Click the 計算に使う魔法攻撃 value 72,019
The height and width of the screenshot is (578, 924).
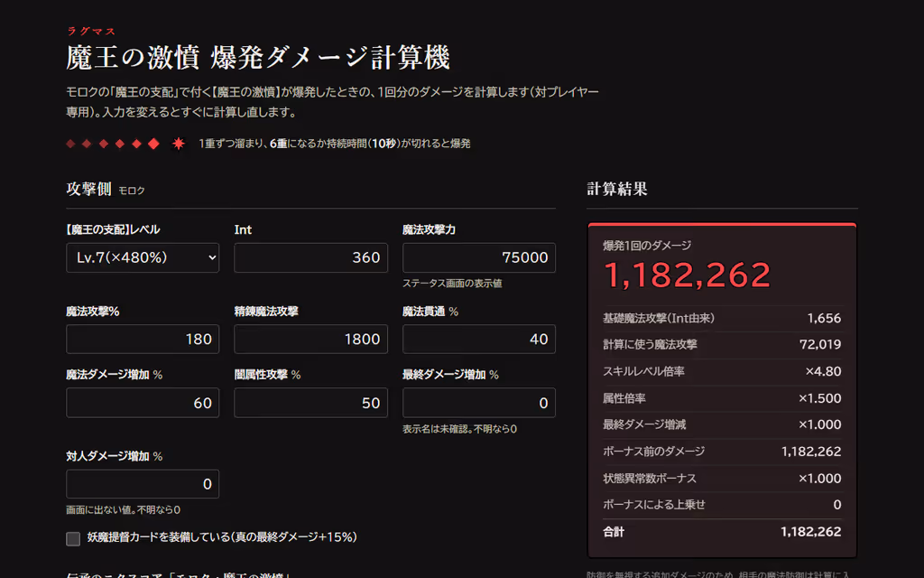(820, 344)
